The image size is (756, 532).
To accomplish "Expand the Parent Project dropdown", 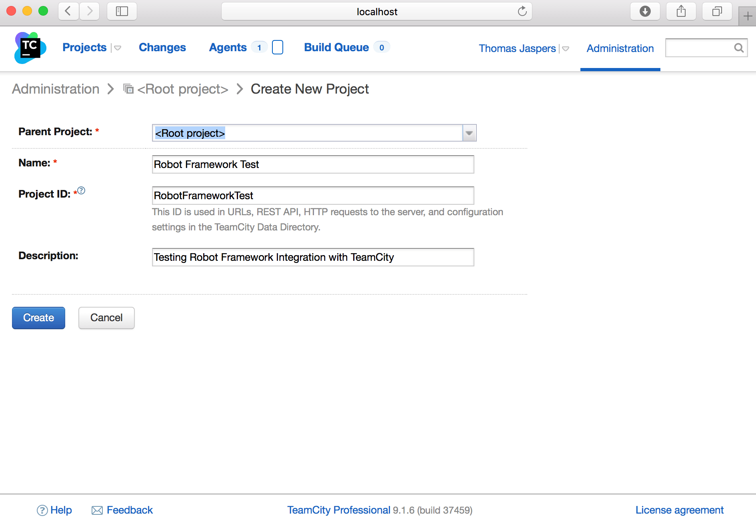I will point(469,133).
